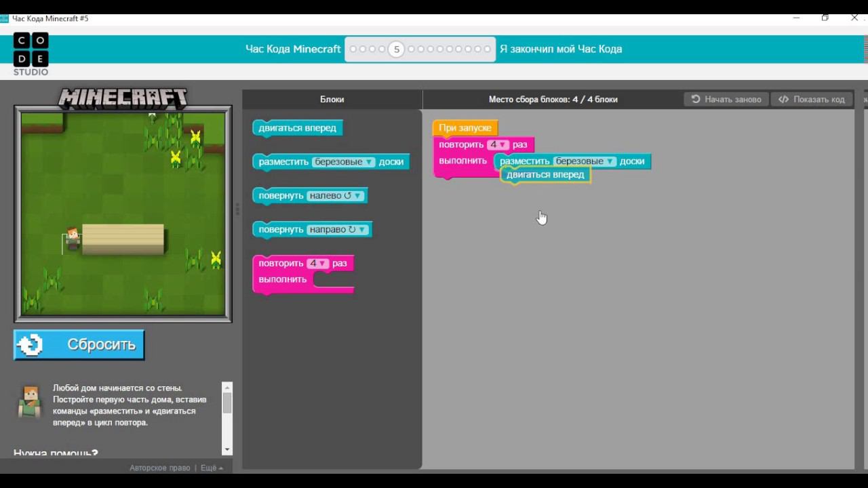Click the code brackets icon beside Показать код

[783, 99]
